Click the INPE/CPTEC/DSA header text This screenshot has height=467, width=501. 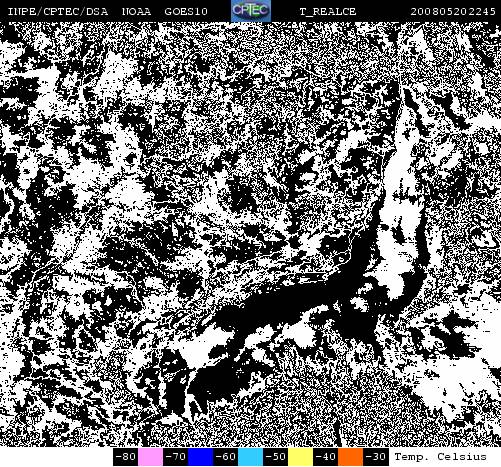click(58, 12)
